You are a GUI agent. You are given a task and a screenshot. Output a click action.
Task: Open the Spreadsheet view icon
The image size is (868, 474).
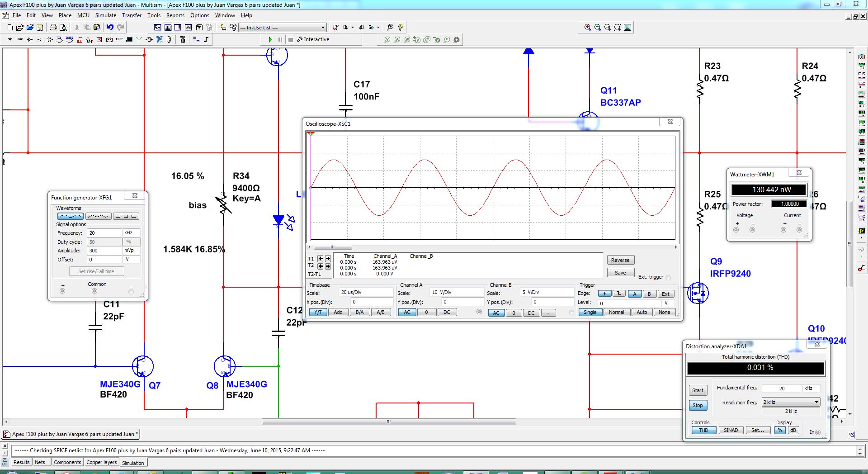[x=168, y=27]
